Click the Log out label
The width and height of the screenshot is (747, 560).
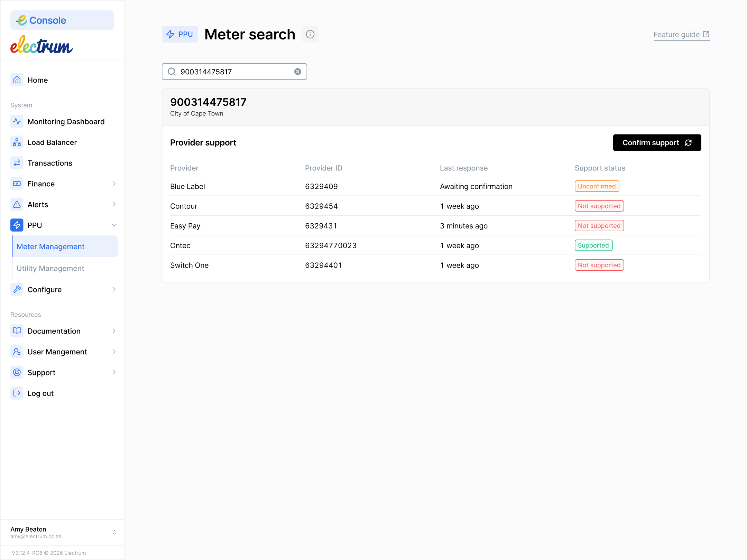(x=40, y=393)
